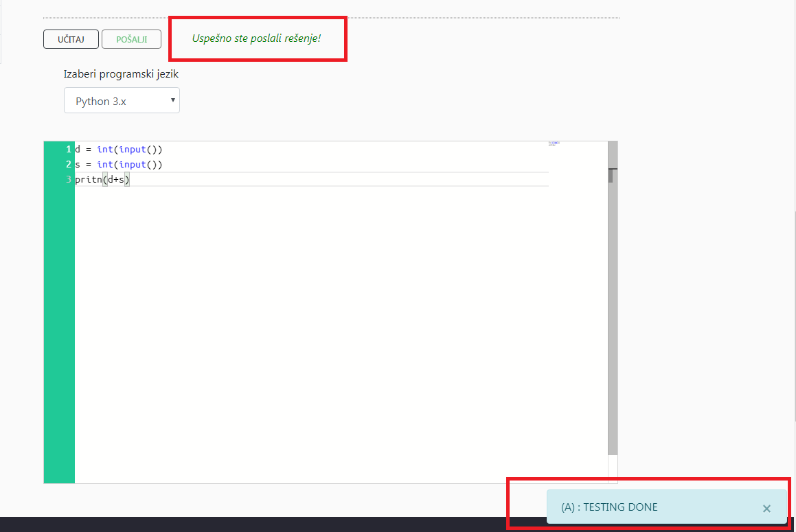Screen dimensions: 796x532
Task: Click the green editor gutter below line numbers
Action: click(59, 329)
